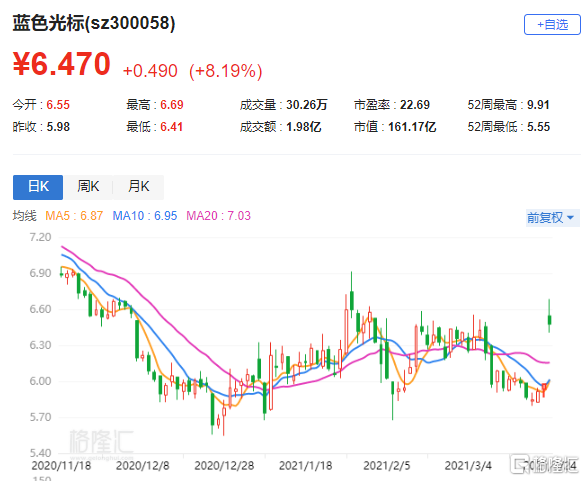Click the 2020/12/28 date axis label

point(224,466)
